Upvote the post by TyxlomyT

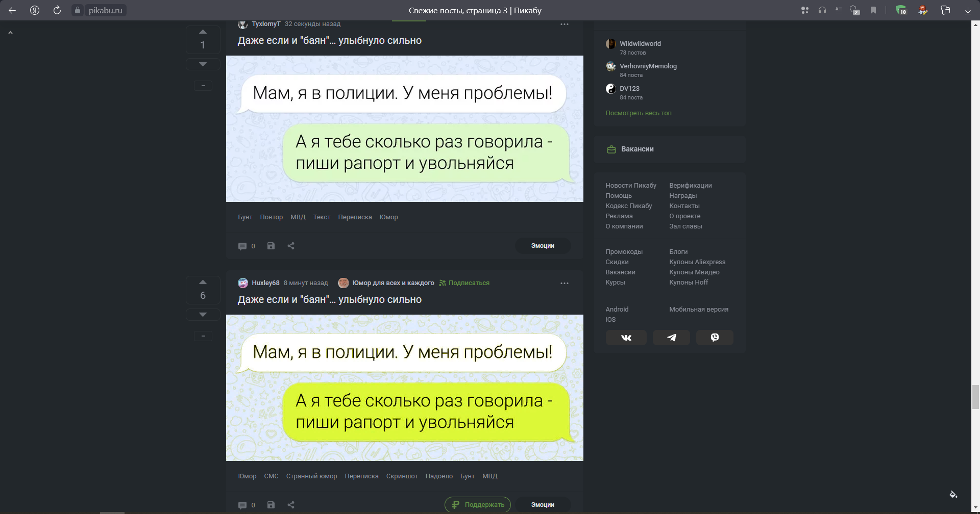[203, 32]
